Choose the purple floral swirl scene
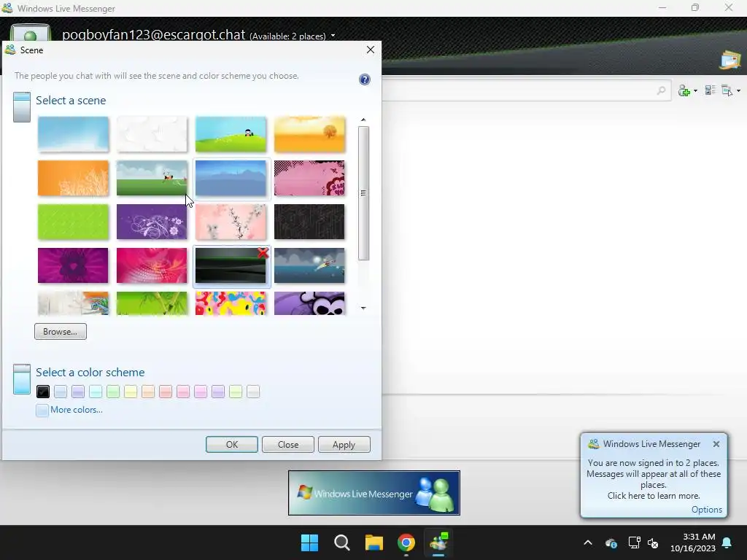Viewport: 747px width, 560px height. pyautogui.click(x=152, y=222)
